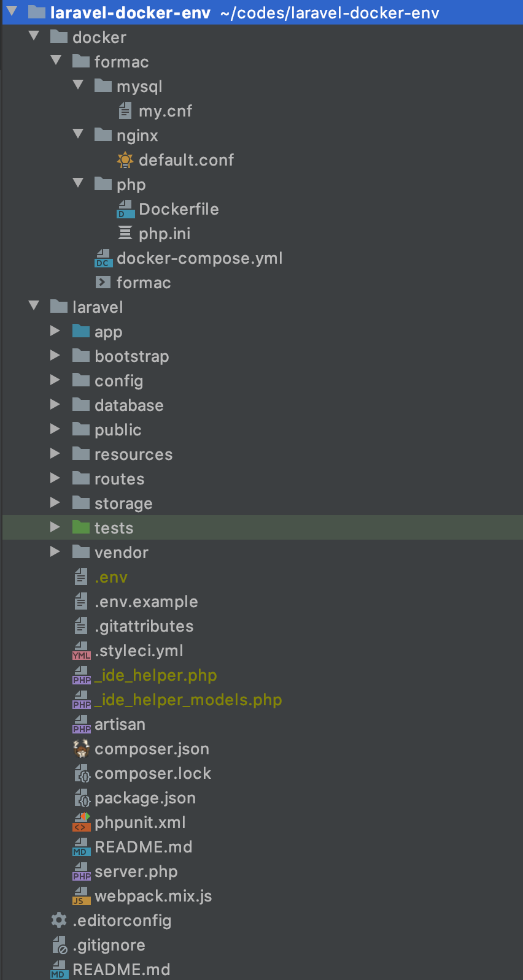The image size is (523, 980).
Task: Open the docker-compose.yml file name
Action: pyautogui.click(x=200, y=258)
